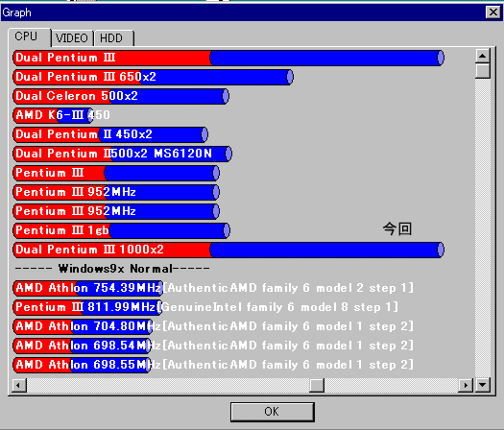Click the vertical scrollbar down arrow

pyautogui.click(x=483, y=385)
